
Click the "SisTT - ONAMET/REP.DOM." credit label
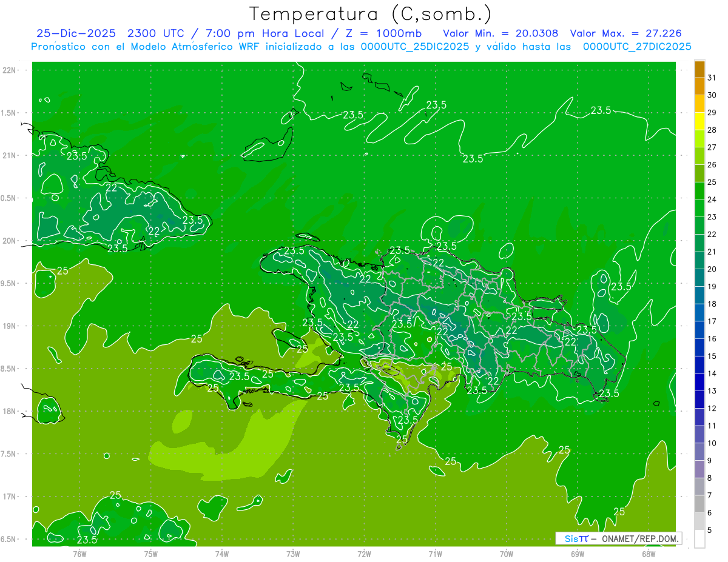coord(619,538)
